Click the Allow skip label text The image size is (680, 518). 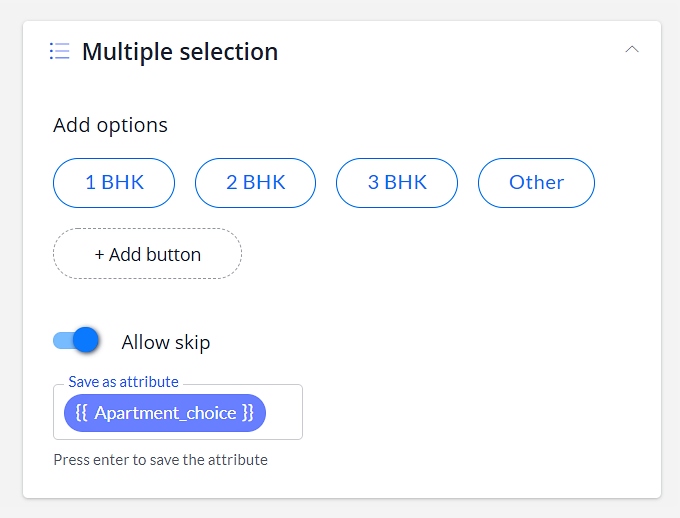(x=166, y=342)
